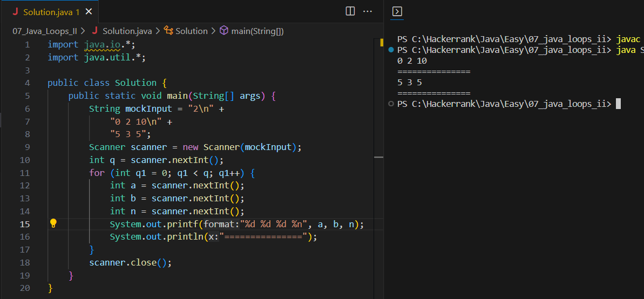
Task: Click the lightbulb quick-fix icon on line 15
Action: pyautogui.click(x=53, y=223)
